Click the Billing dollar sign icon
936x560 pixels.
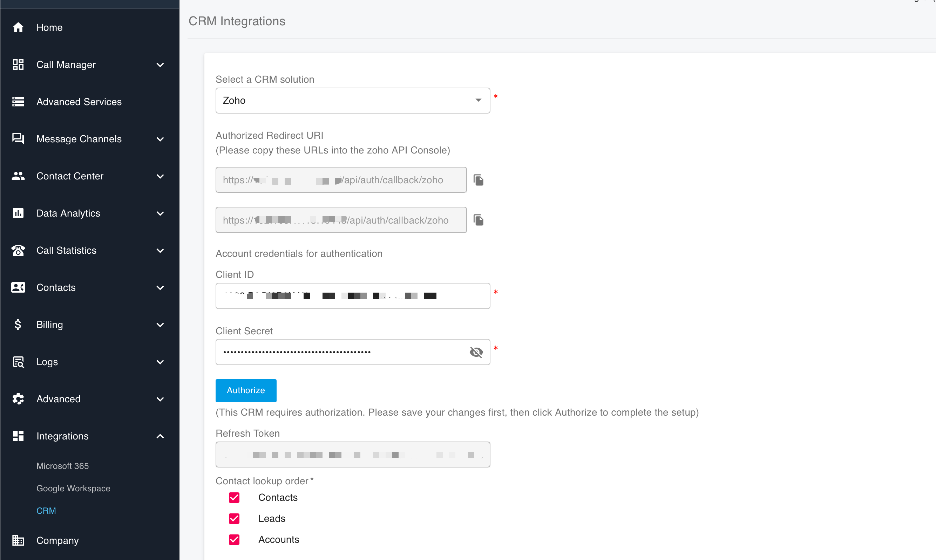[18, 325]
